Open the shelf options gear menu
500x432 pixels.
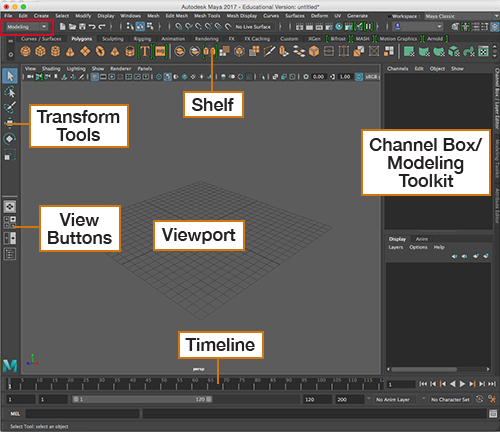[11, 54]
